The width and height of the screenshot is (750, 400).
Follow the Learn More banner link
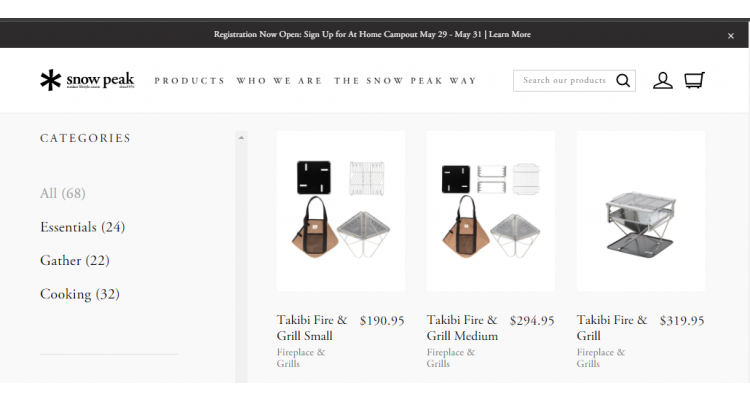tap(510, 35)
